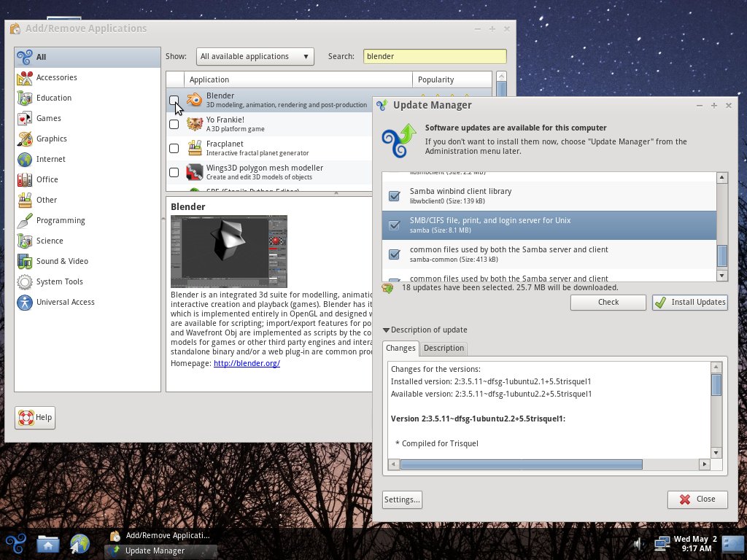Uncheck the Samba winbind client library update
This screenshot has width=747, height=560.
(393, 195)
